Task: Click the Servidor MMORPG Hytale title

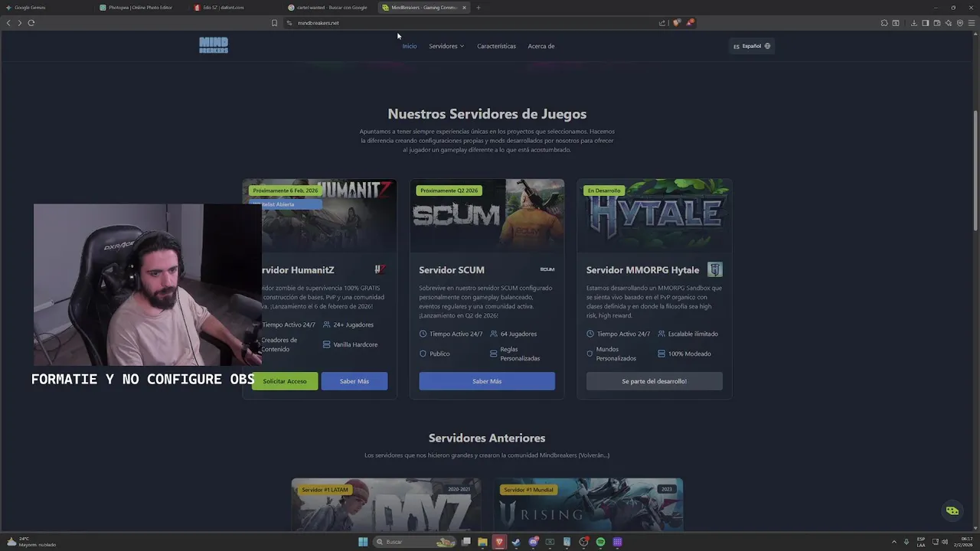Action: click(x=642, y=270)
